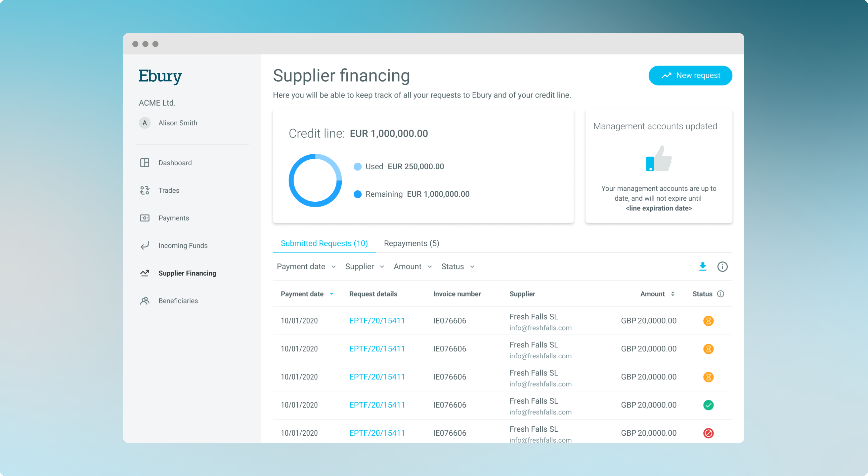This screenshot has height=476, width=868.
Task: Click GBP 20,0000.00 amount in second row
Action: click(x=648, y=349)
